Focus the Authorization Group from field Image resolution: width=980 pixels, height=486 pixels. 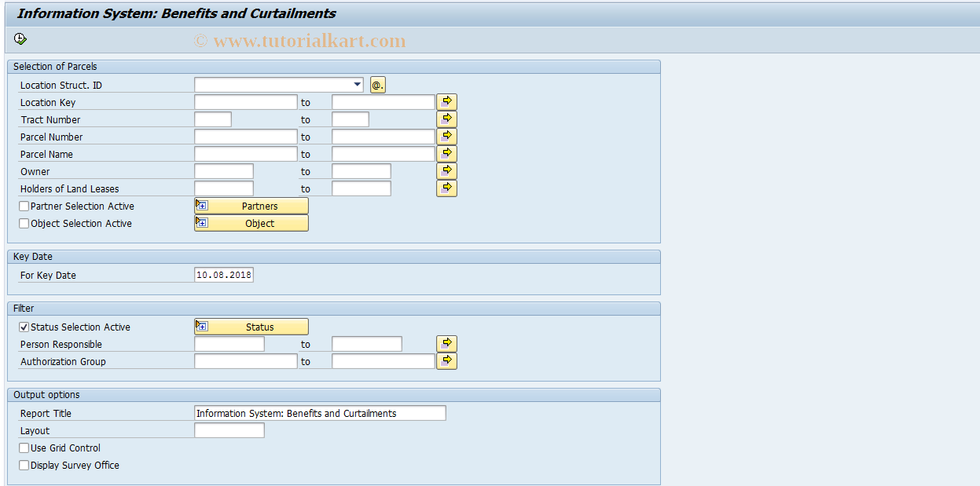pyautogui.click(x=246, y=361)
